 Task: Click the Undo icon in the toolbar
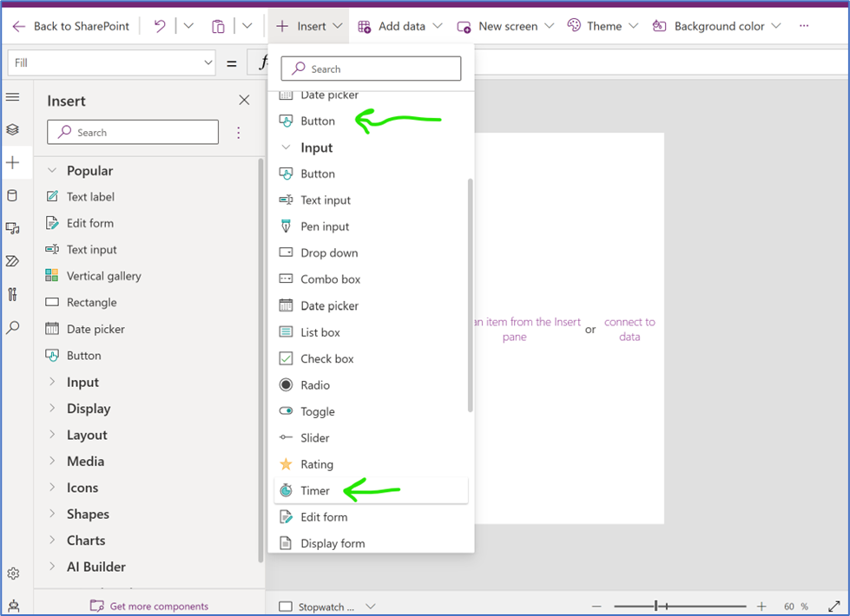[160, 26]
